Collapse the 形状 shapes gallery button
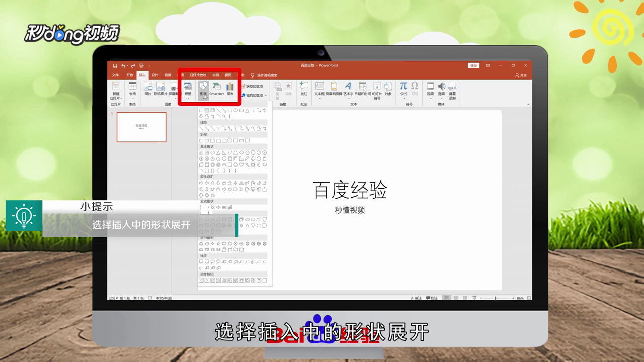Screen dimensions: 644x362 pyautogui.click(x=203, y=90)
